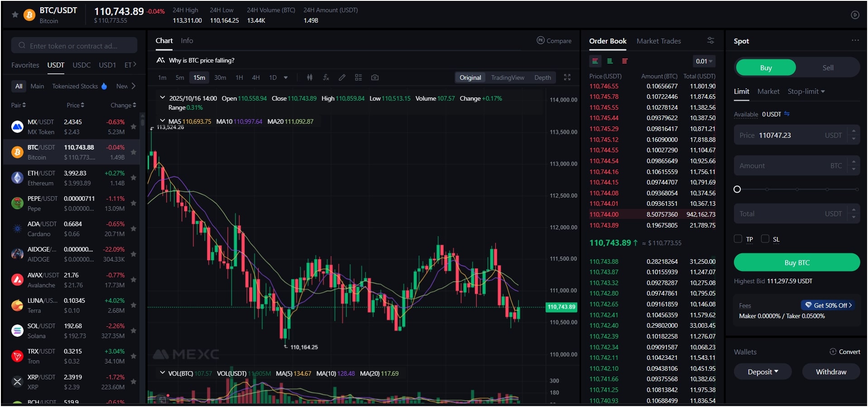Switch to the Info tab
The height and width of the screenshot is (407, 868).
tap(187, 41)
